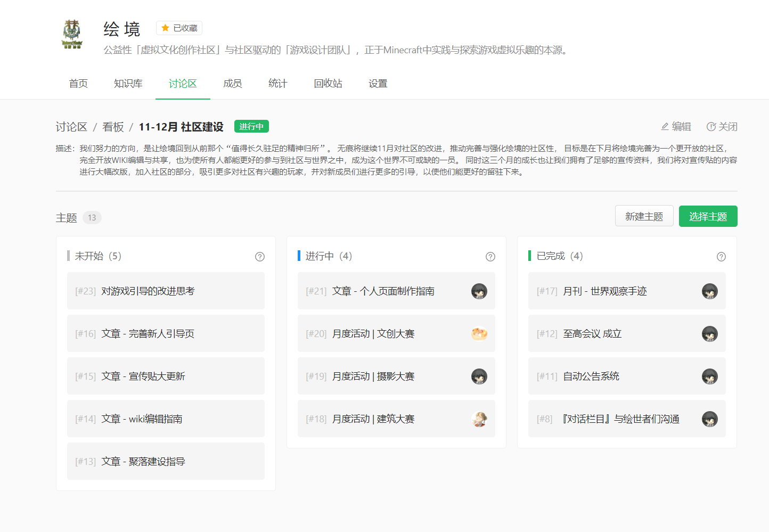Click assignee avatar on topic #8
The height and width of the screenshot is (532, 769).
tap(710, 419)
